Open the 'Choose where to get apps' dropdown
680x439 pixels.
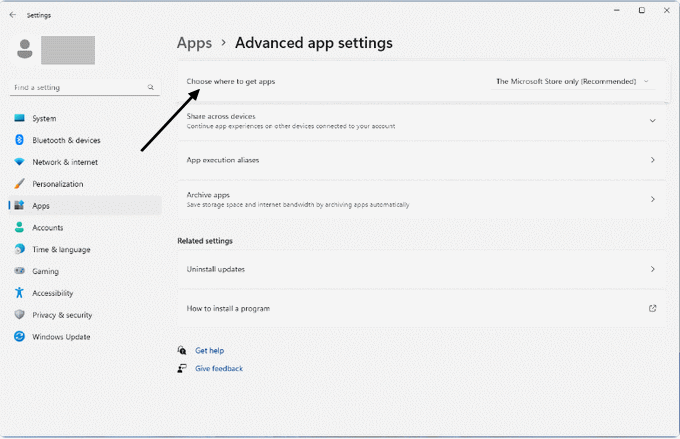[x=572, y=81]
